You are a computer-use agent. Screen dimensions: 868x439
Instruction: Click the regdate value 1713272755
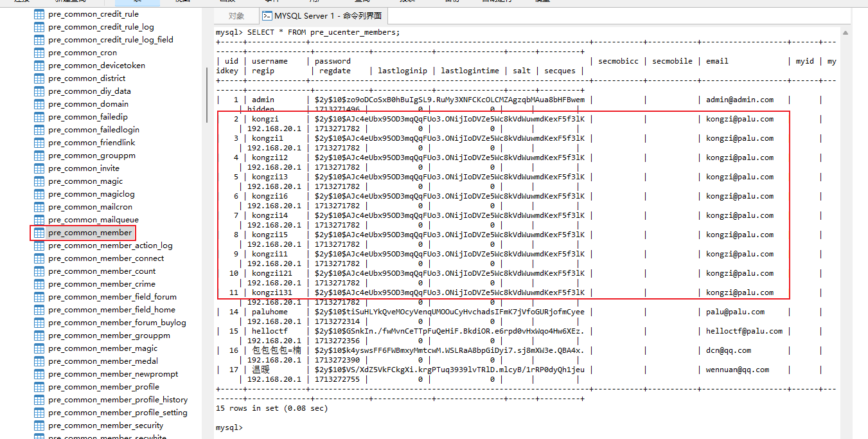tap(337, 379)
